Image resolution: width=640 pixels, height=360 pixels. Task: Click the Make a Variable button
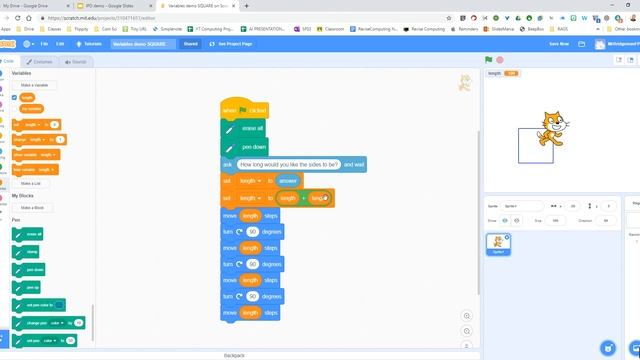point(34,85)
